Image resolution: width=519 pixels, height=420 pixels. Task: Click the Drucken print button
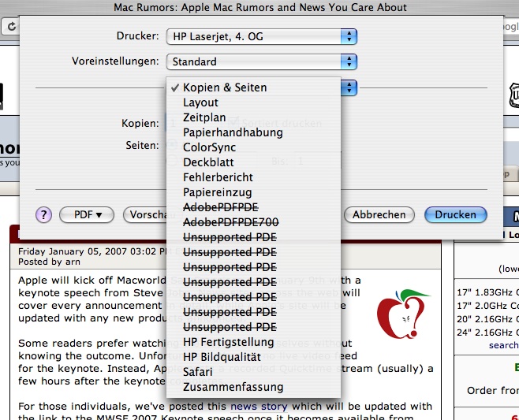coord(456,215)
